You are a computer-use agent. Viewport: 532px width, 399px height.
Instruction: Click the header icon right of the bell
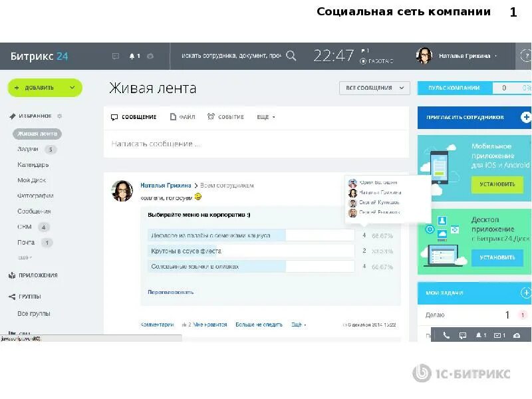click(150, 56)
